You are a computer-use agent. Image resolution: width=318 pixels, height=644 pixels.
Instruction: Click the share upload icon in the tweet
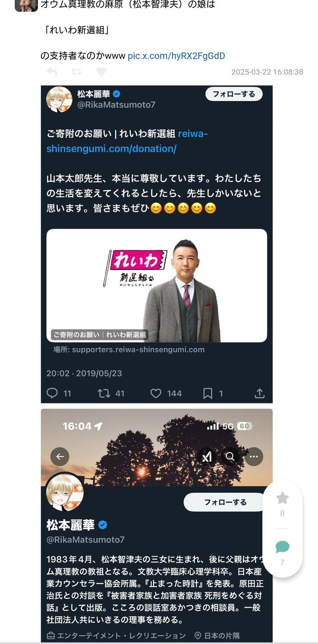tap(260, 393)
